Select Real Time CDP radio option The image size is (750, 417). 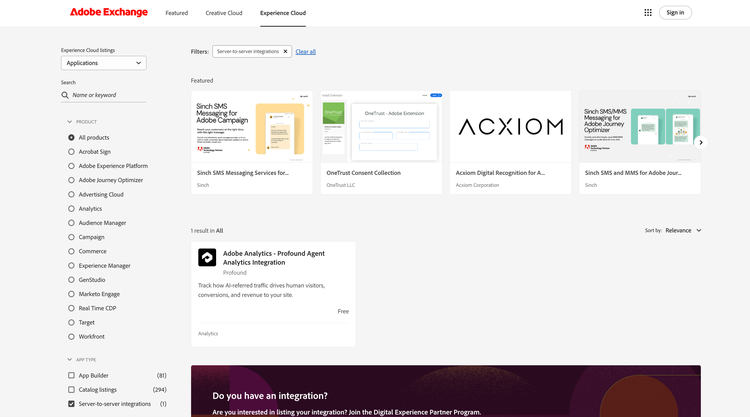click(x=71, y=308)
